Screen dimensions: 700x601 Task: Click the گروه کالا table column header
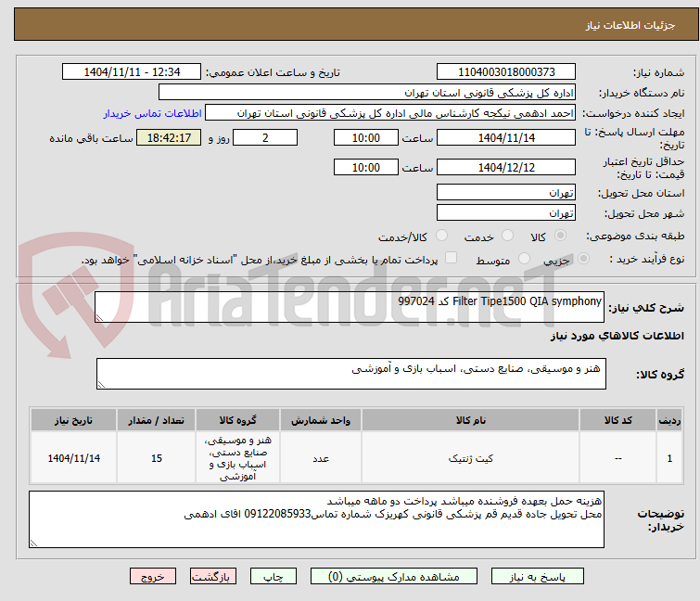(237, 420)
